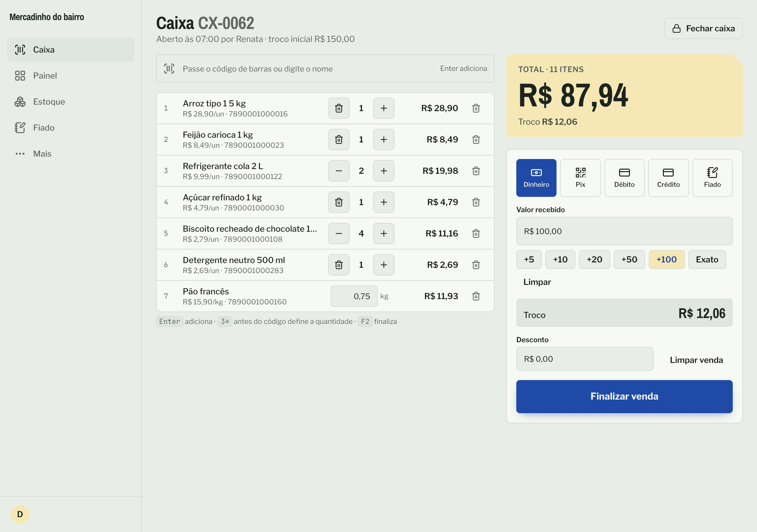Delete Refrigerante cola 2 L line item
Screen dimensions: 757x532
pyautogui.click(x=476, y=171)
